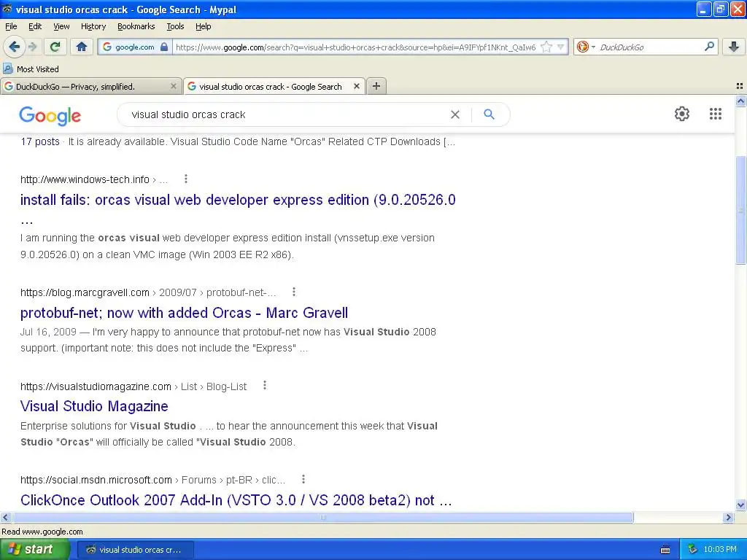Select the Mypal taskbar button
This screenshot has width=747, height=560.
(x=135, y=550)
